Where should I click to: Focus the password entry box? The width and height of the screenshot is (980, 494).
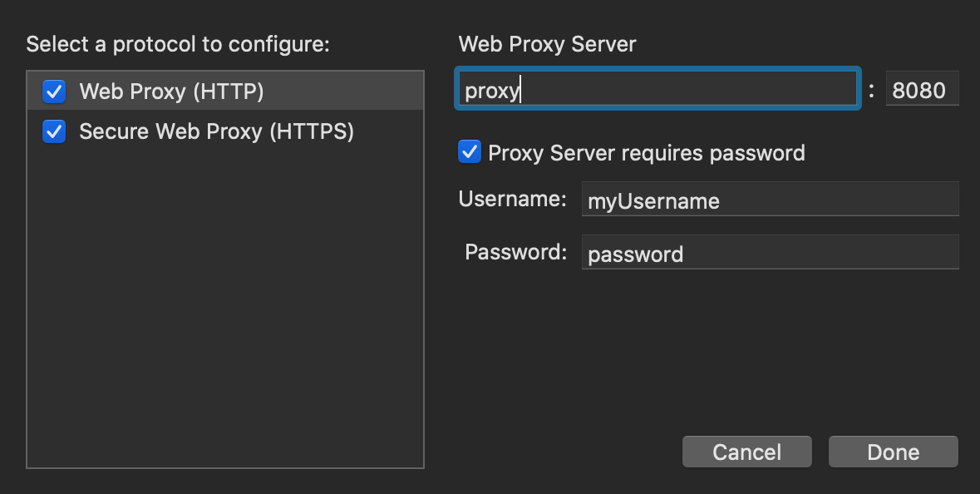coord(769,252)
